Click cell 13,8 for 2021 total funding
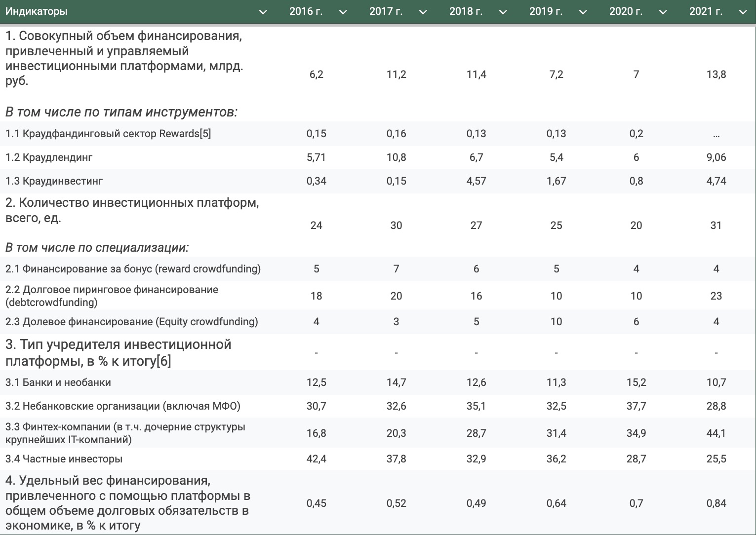This screenshot has height=535, width=756. point(716,75)
